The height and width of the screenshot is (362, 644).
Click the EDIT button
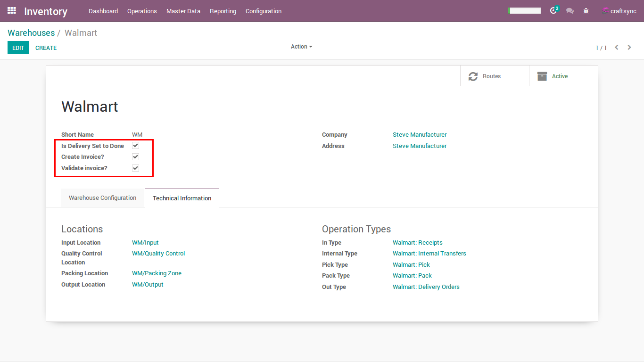[18, 48]
